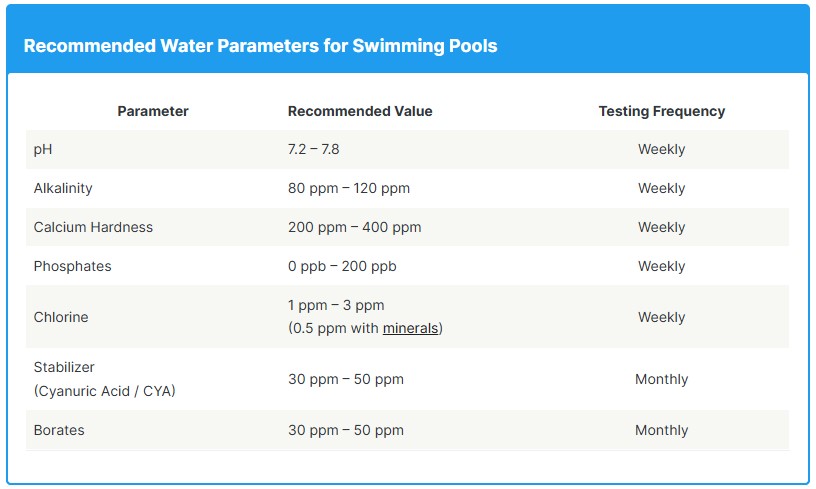This screenshot has width=816, height=489.
Task: Pick the Calcium Hardness row label
Action: coord(93,227)
